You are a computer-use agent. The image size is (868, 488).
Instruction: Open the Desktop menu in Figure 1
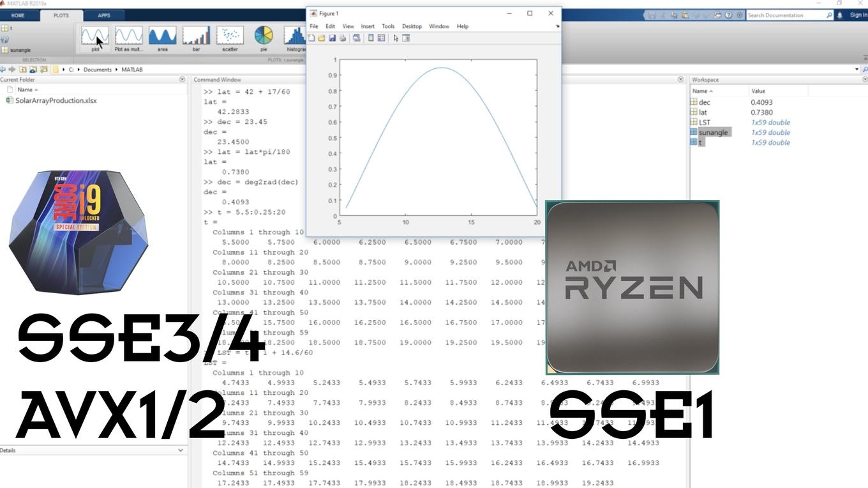point(412,26)
